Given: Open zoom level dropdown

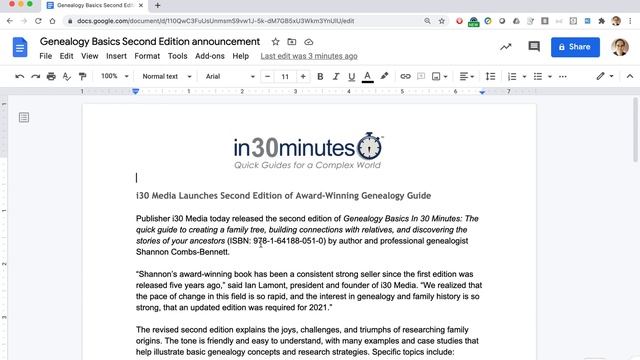Looking at the screenshot, I should pos(114,76).
